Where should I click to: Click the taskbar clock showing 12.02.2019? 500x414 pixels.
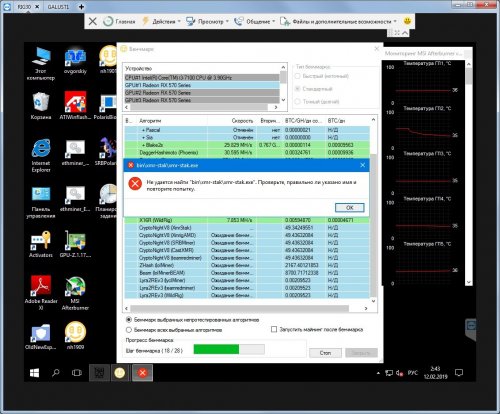[435, 373]
